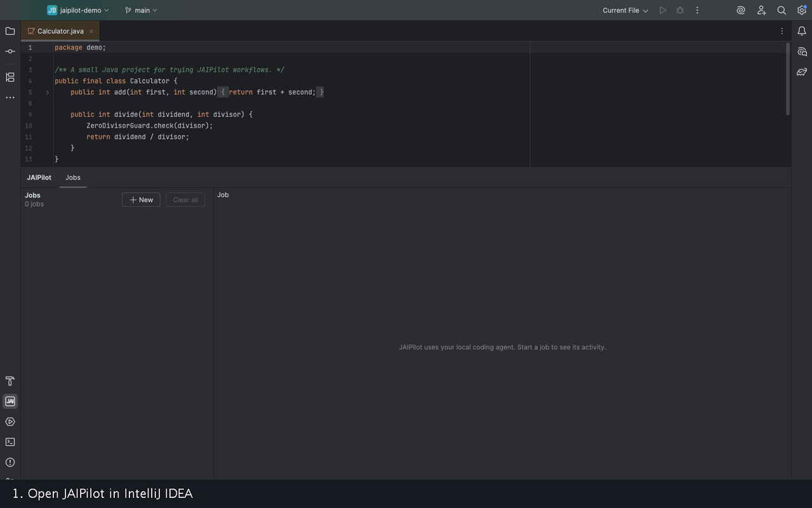Click the Calculator class name in code

tap(150, 81)
